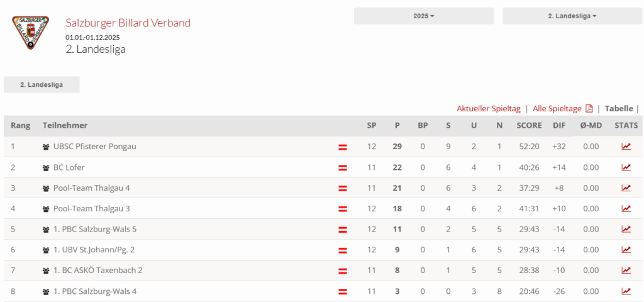The image size is (644, 302).
Task: Expand the 2. Landesliga league dropdown
Action: point(572,16)
